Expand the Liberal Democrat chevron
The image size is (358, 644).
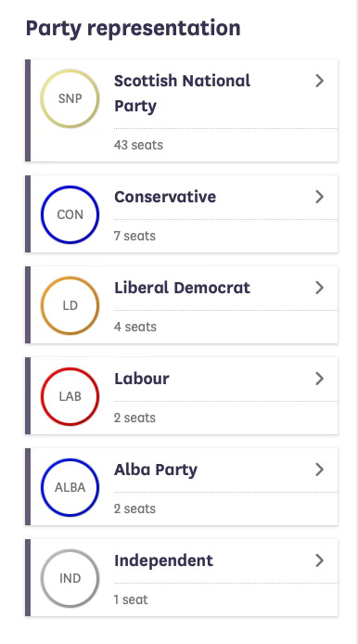[319, 288]
